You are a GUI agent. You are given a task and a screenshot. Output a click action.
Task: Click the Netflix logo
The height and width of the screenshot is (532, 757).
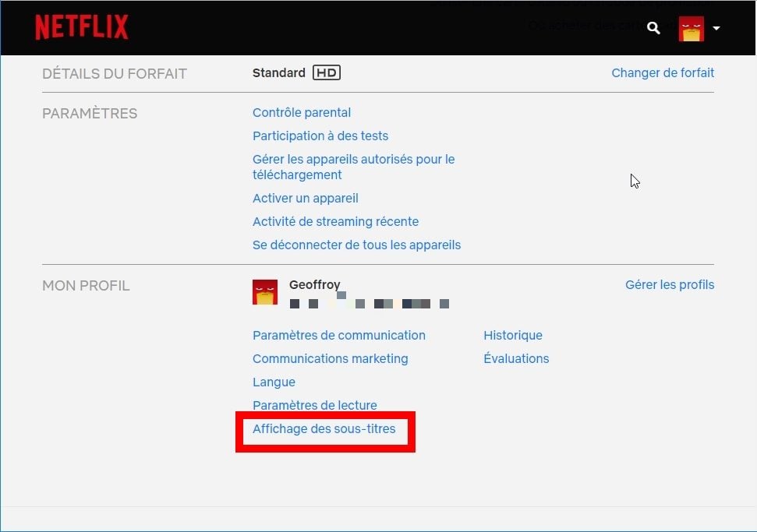tap(82, 26)
